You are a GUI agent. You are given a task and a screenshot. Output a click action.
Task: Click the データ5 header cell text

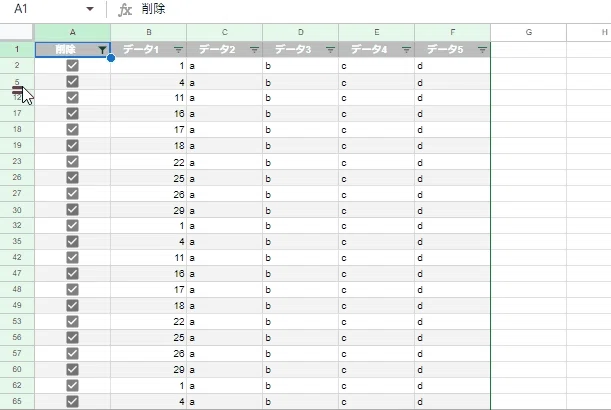point(445,49)
